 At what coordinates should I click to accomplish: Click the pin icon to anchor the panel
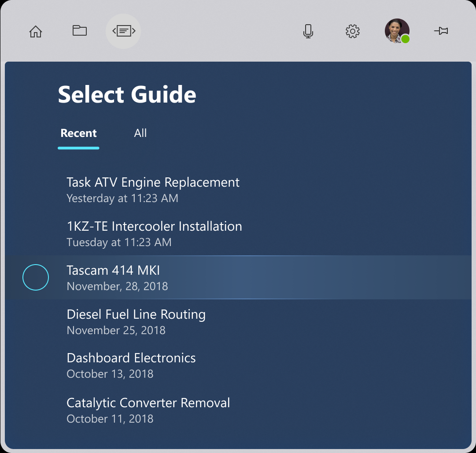pyautogui.click(x=442, y=31)
